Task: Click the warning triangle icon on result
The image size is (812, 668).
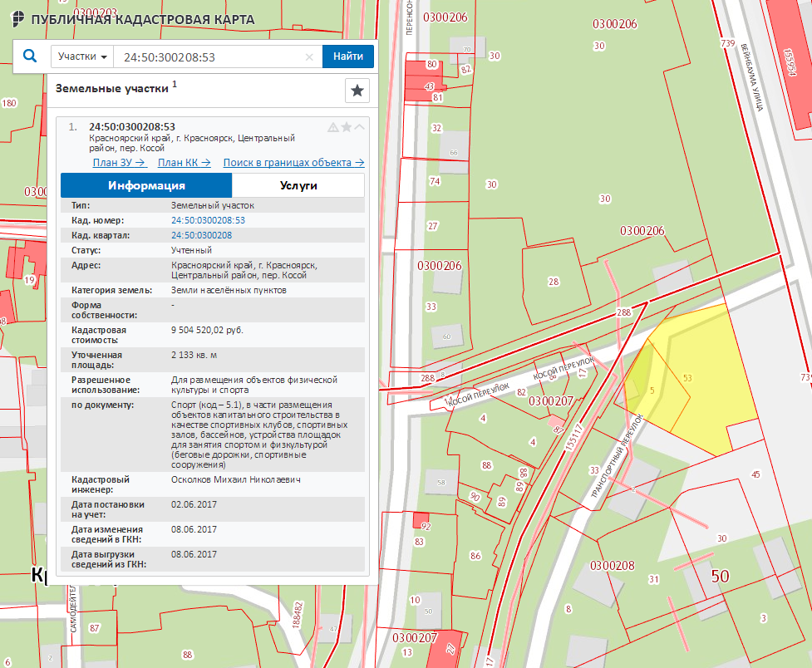Action: tap(333, 127)
